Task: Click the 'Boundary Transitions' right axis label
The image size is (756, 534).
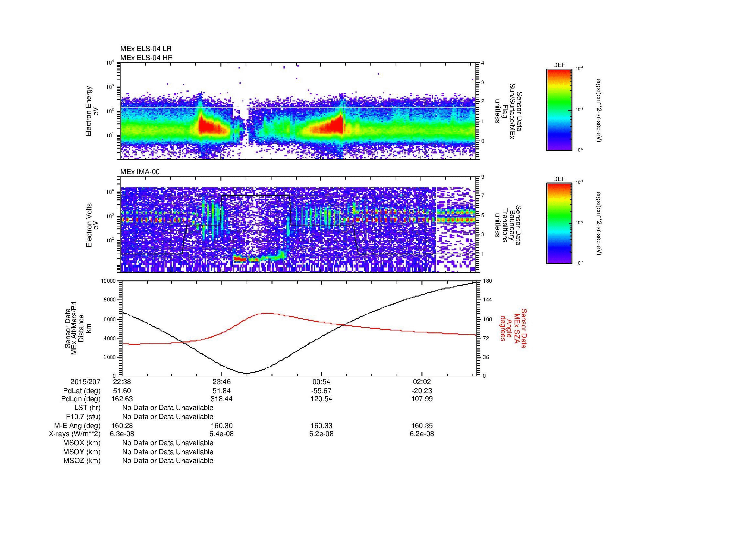Action: coord(508,225)
